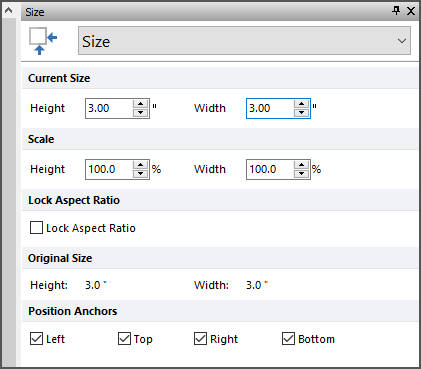Viewport: 421px width, 369px height.
Task: Uncheck the Bottom position anchor
Action: tap(288, 339)
